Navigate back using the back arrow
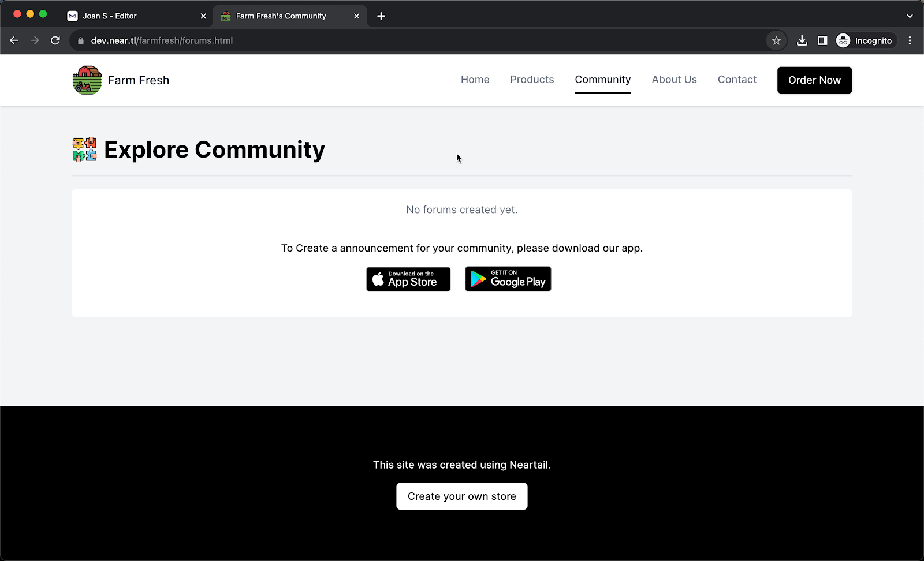Image resolution: width=924 pixels, height=561 pixels. tap(14, 40)
